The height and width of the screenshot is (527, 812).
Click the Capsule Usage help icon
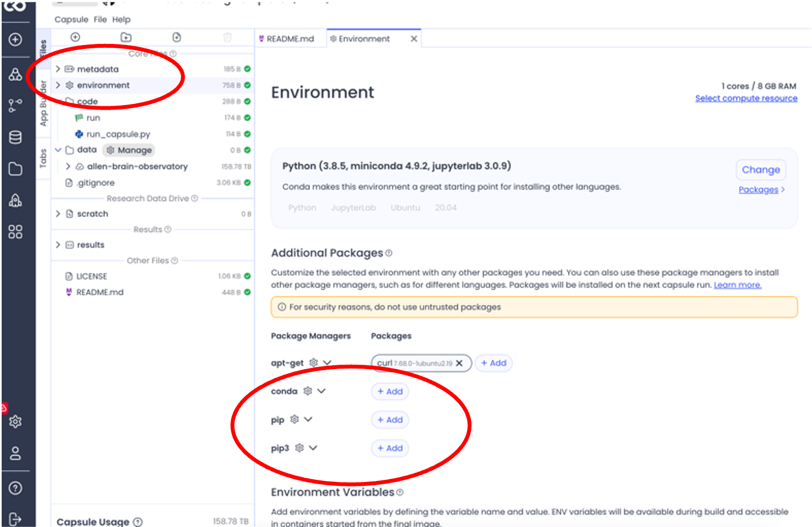point(138,522)
